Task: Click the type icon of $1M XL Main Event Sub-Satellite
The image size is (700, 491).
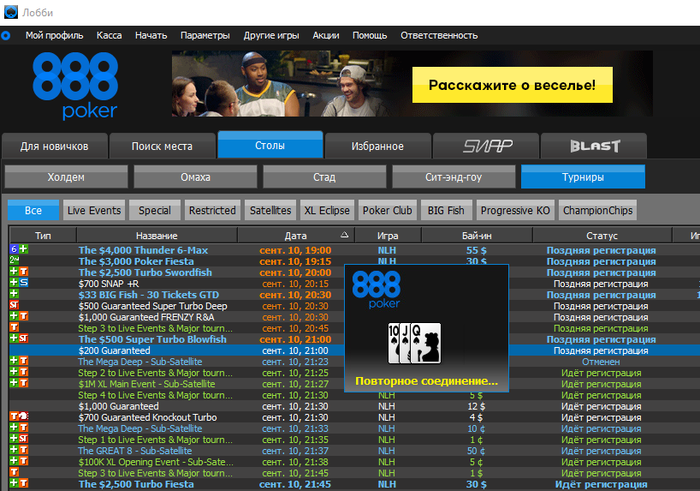Action: coord(19,383)
